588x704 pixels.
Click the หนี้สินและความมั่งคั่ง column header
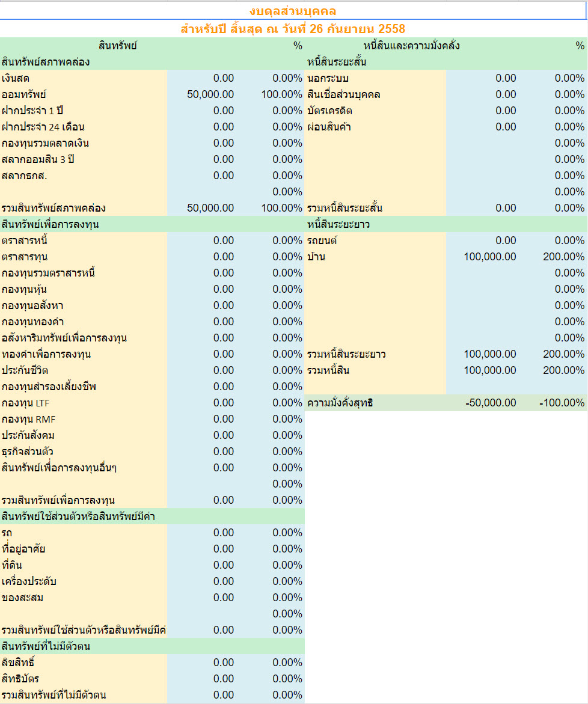(412, 45)
